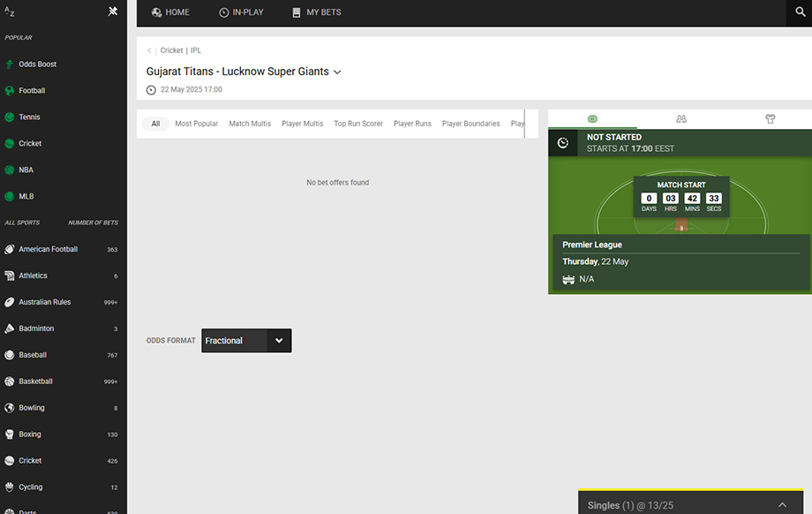
Task: Click the Badminton shuttlecock icon
Action: coord(10,329)
